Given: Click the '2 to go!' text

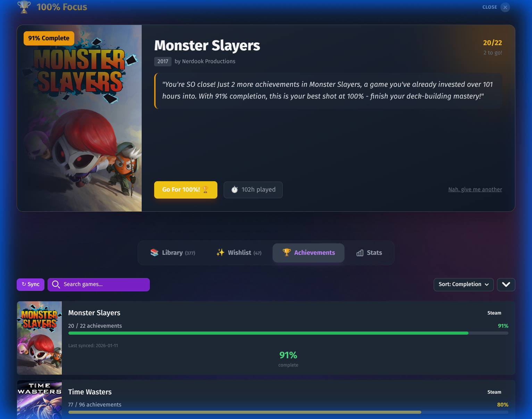Looking at the screenshot, I should pyautogui.click(x=493, y=53).
